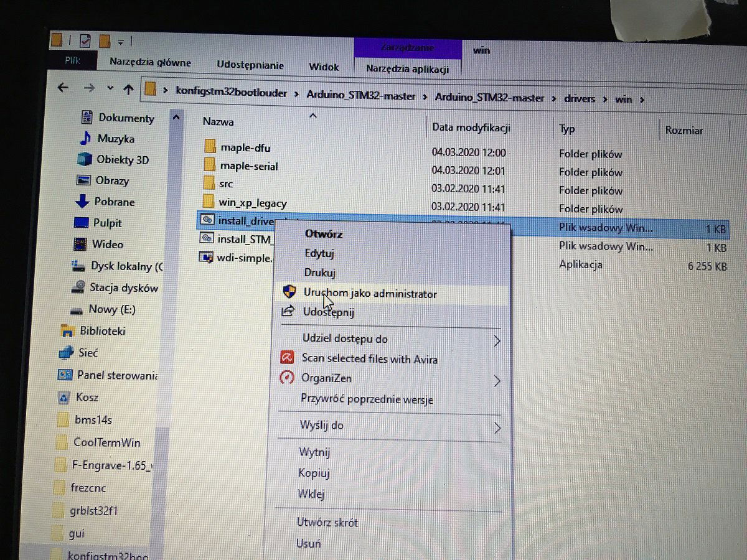The width and height of the screenshot is (747, 560).
Task: Choose Drukuj in context menu
Action: [x=320, y=273]
